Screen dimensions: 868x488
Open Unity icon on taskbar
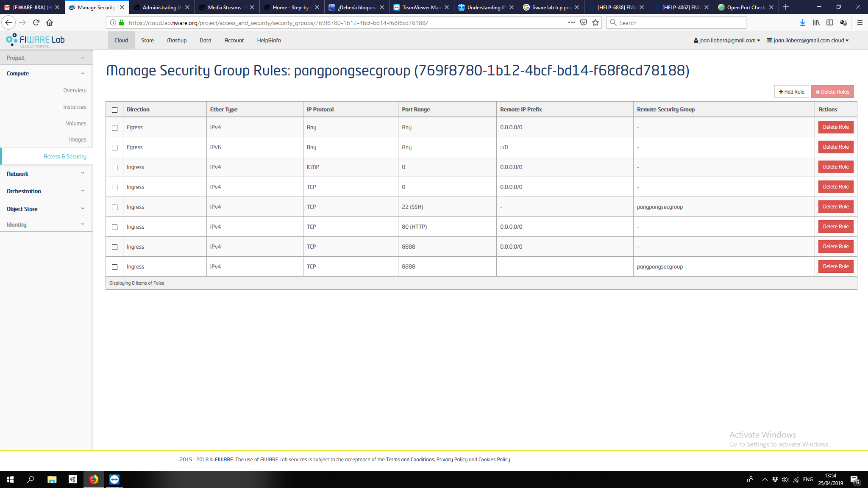73,480
